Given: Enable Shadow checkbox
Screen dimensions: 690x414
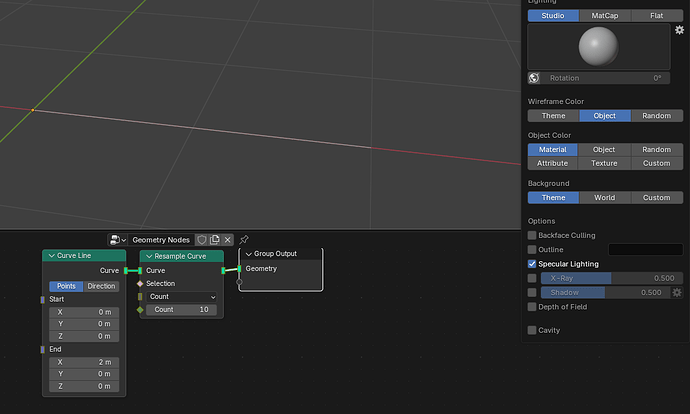Looking at the screenshot, I should (x=532, y=293).
